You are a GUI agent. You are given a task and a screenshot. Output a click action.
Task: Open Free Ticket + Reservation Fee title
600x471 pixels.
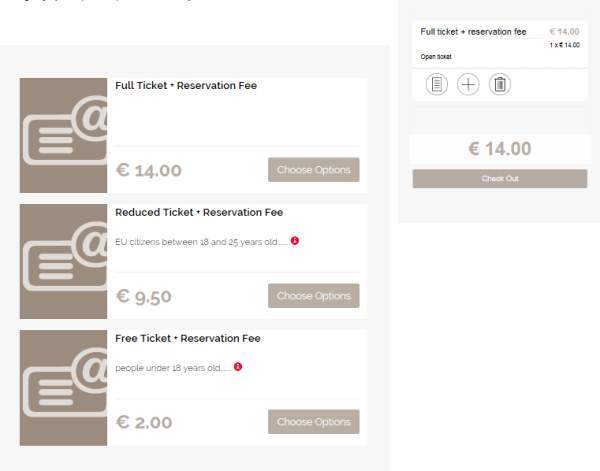point(188,338)
